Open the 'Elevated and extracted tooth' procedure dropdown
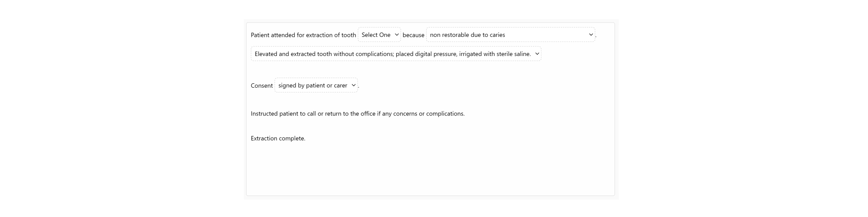The image size is (868, 217). coord(392,54)
